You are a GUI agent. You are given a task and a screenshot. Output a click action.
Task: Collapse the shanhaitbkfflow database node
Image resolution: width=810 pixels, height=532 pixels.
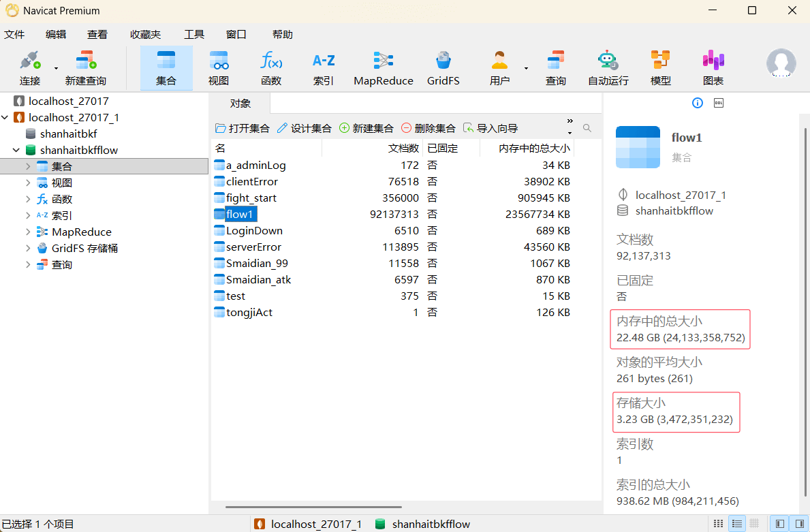(x=16, y=150)
